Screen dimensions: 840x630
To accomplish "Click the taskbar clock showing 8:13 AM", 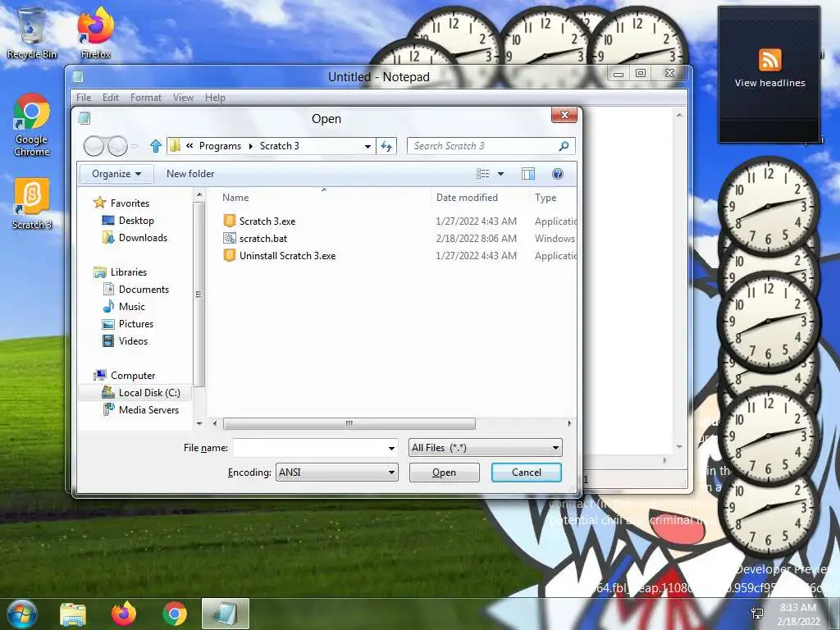I will click(798, 614).
